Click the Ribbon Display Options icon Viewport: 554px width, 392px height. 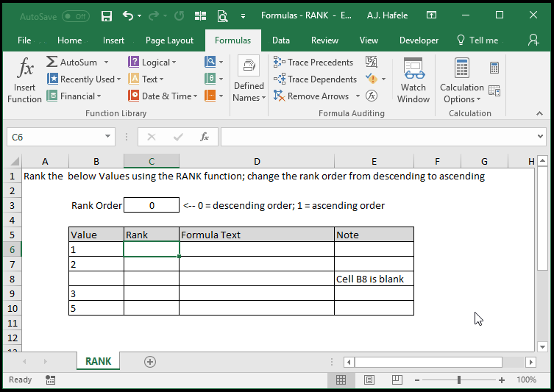(x=431, y=15)
